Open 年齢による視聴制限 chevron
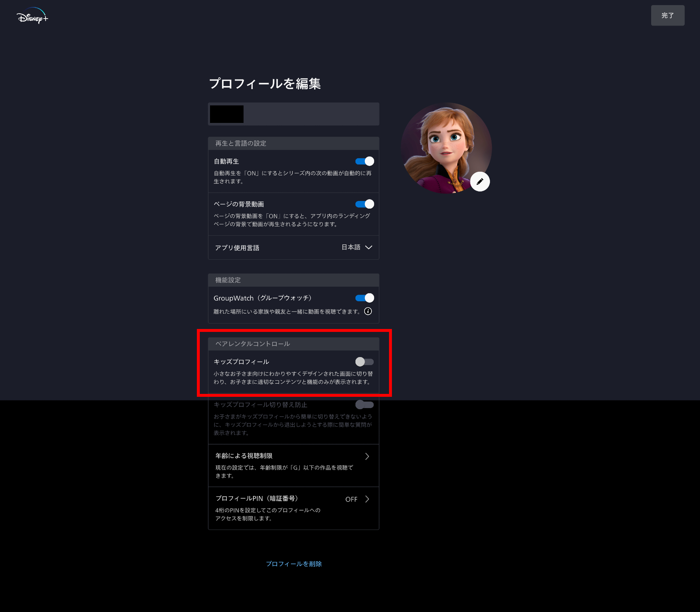 (x=367, y=456)
